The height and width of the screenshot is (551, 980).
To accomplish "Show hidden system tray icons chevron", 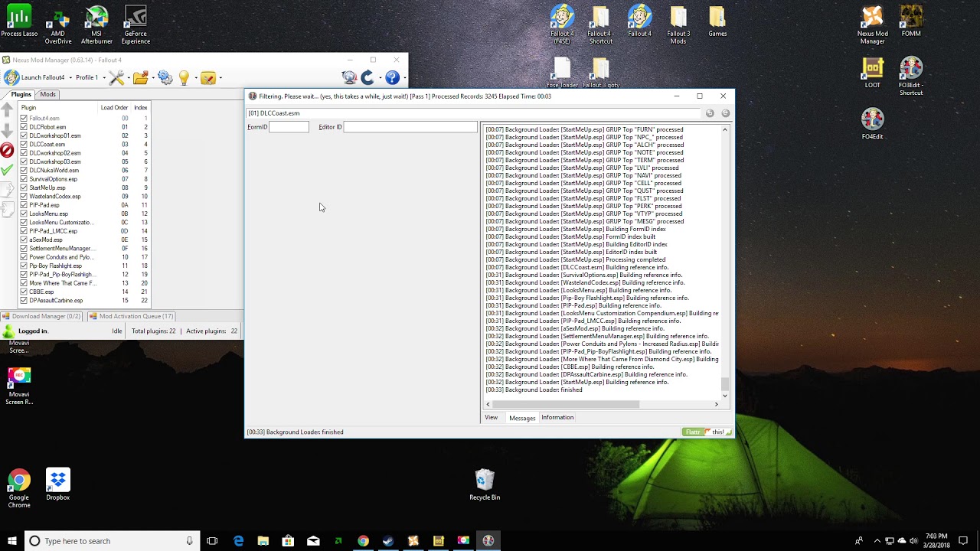I will 877,541.
